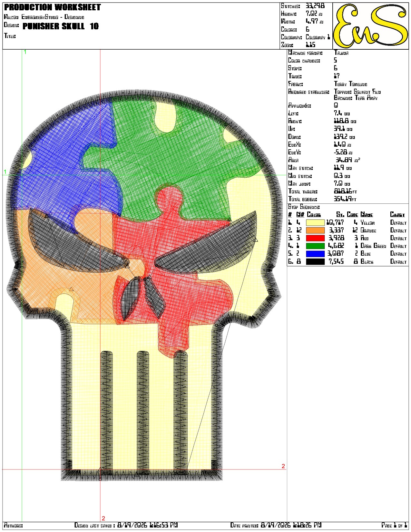Click the design name 'PUNISHER SKULL 10'

[61, 26]
